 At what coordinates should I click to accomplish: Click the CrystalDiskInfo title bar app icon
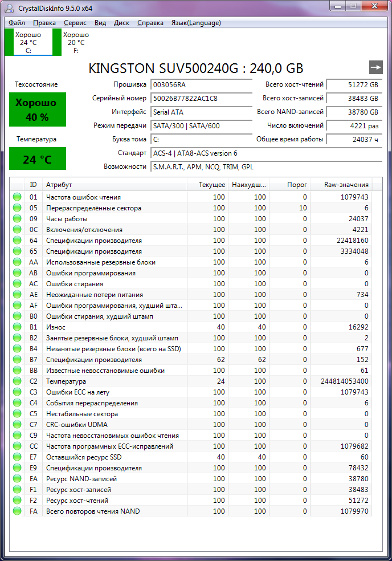10,8
